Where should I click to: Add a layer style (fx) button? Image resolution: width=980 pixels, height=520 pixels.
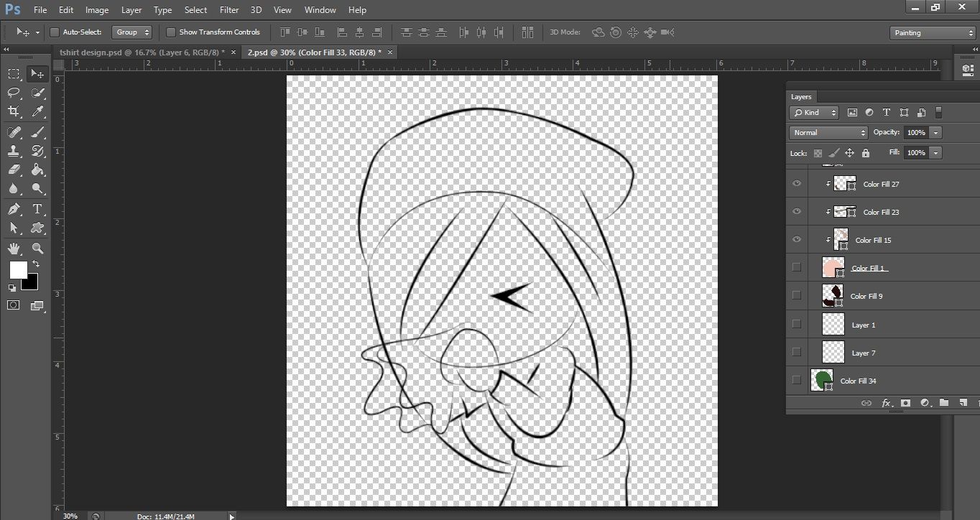click(x=886, y=403)
